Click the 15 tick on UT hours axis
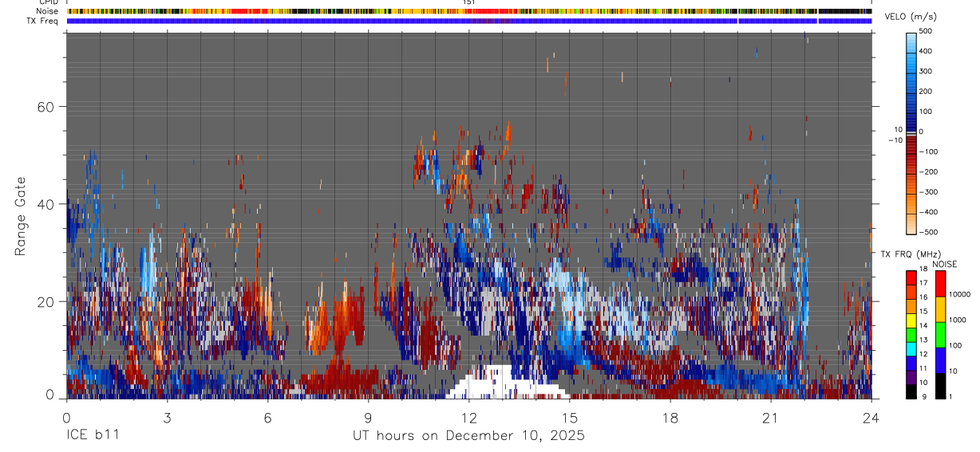The height and width of the screenshot is (452, 980). pyautogui.click(x=570, y=417)
